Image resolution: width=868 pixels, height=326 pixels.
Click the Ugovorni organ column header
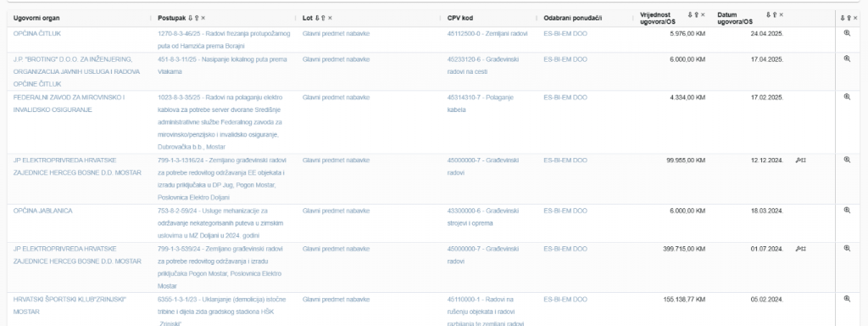36,19
